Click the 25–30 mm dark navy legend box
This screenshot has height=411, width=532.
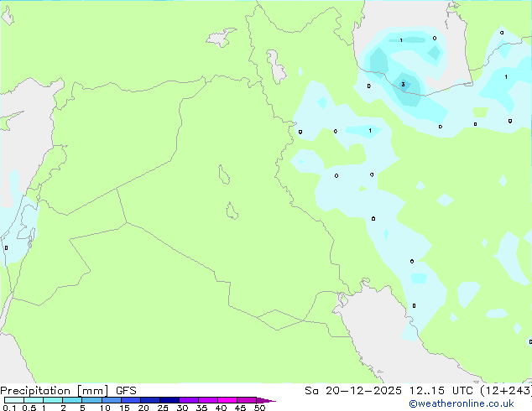169,400
